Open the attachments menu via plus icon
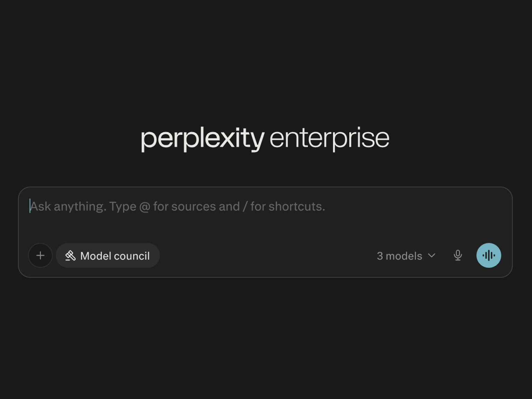Screen dimensions: 532x399 41,256
